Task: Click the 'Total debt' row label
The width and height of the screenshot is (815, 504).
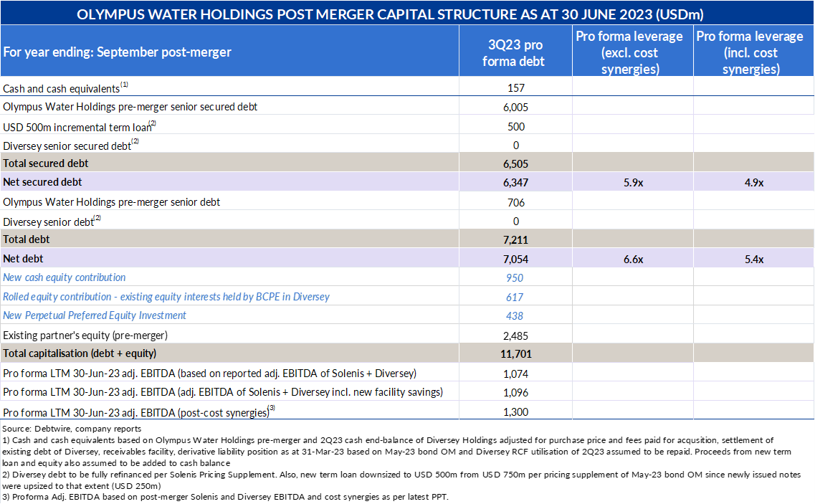Action: [26, 239]
